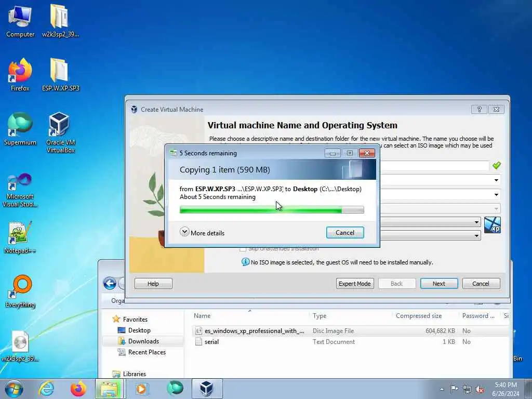Viewport: 532px width, 399px height.
Task: Sort Explorer list by Name column
Action: pyautogui.click(x=202, y=316)
